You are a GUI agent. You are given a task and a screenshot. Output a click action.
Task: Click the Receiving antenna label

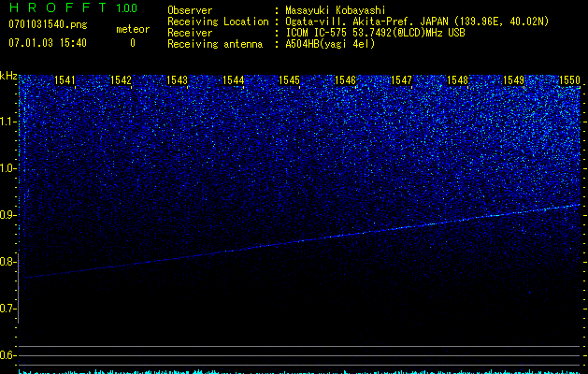click(215, 44)
